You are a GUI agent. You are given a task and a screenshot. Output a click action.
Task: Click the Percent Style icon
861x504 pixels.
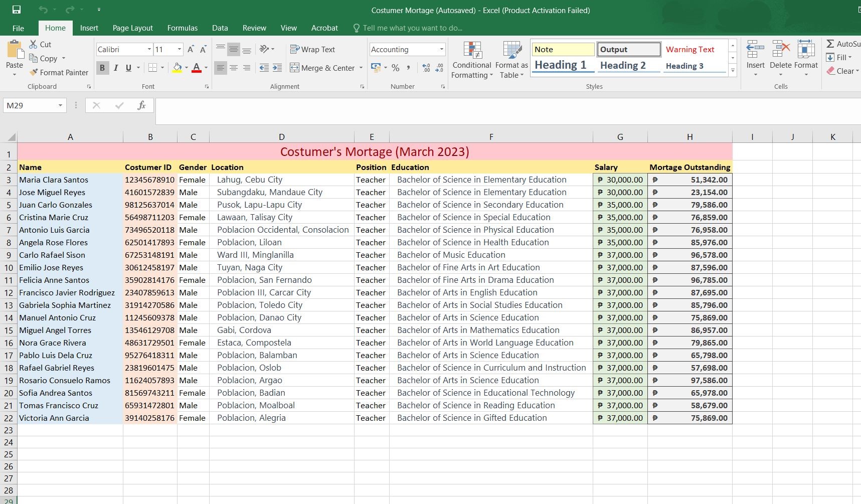[396, 68]
